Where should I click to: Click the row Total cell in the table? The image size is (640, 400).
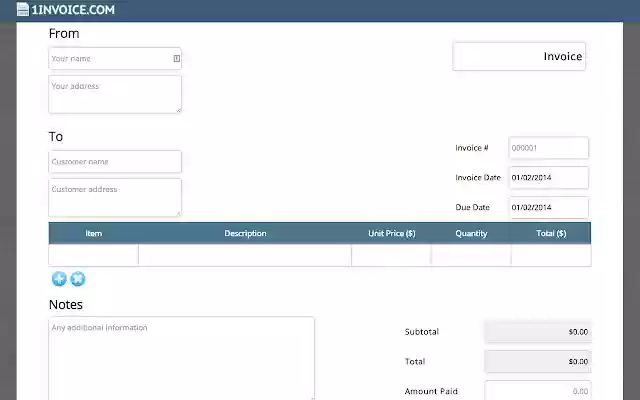[551, 256]
